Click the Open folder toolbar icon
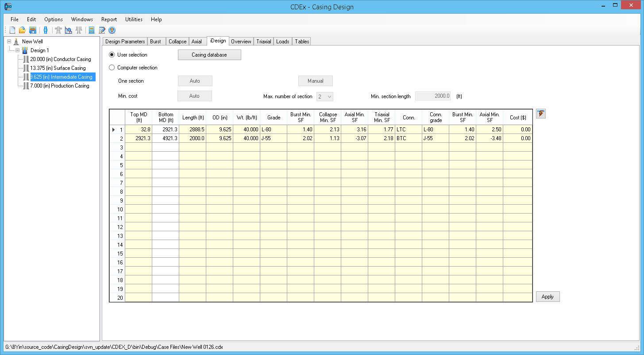The image size is (644, 355). pos(22,30)
